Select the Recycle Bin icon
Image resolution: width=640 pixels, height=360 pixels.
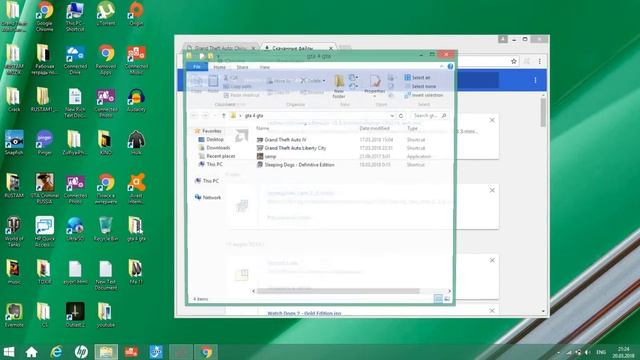pos(106,229)
